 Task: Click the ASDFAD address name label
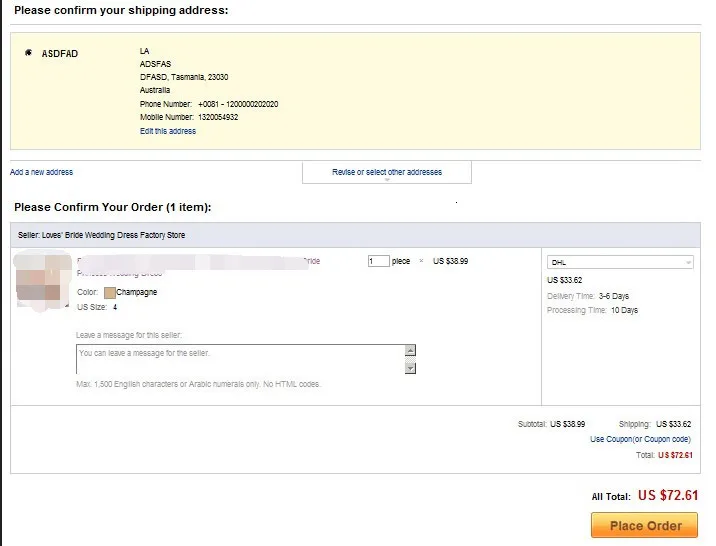click(x=60, y=54)
